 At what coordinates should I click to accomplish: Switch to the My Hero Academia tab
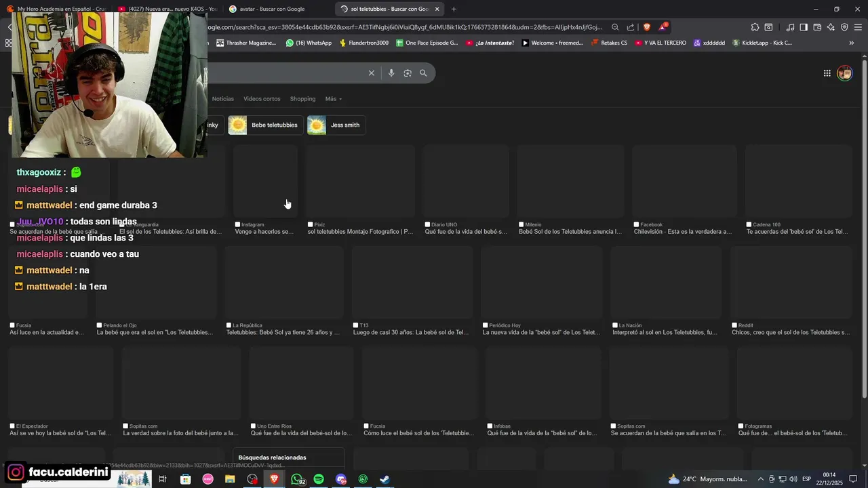(56, 9)
